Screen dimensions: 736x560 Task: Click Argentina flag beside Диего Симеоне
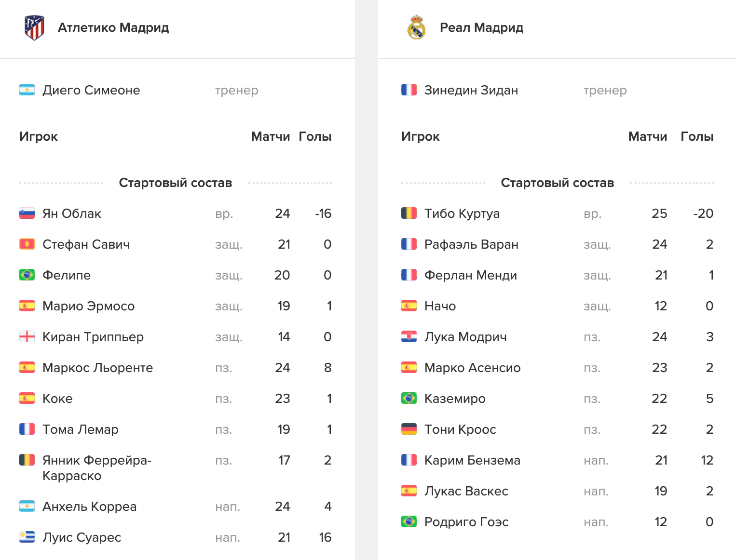[27, 90]
